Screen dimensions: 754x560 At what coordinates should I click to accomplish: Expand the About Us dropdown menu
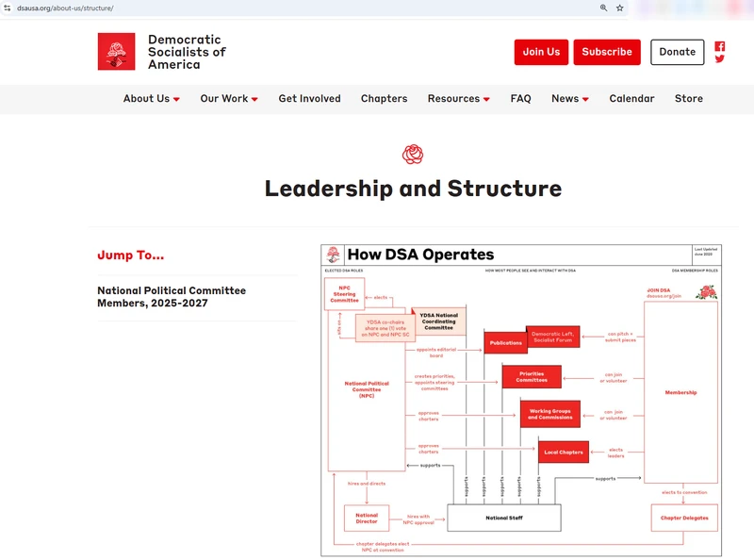pos(151,99)
